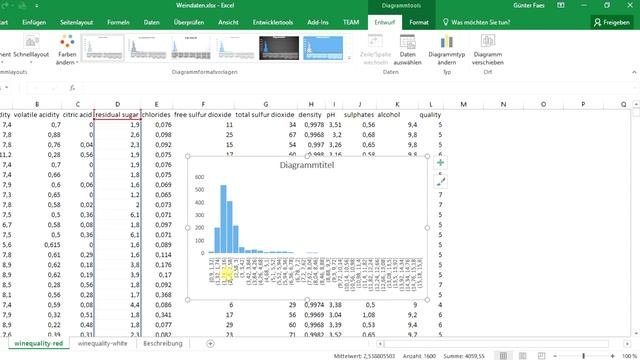Viewport: 640px width, 360px height.
Task: Select column D header
Action: [x=117, y=104]
